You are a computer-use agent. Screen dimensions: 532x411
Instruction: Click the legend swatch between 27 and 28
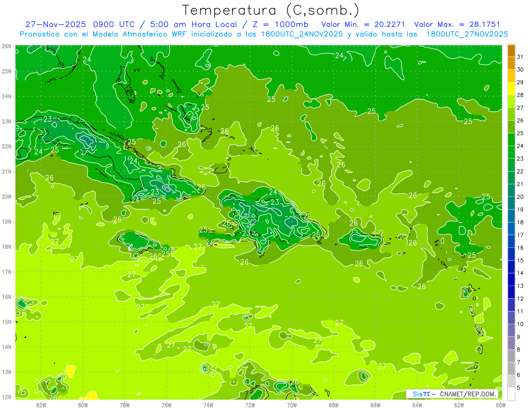click(511, 101)
